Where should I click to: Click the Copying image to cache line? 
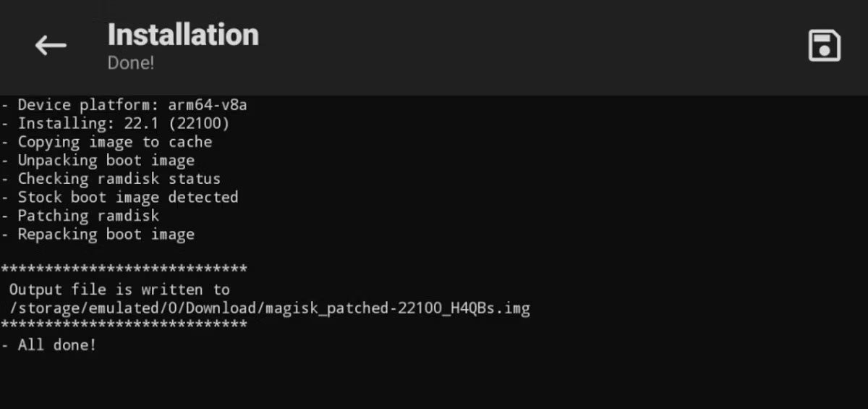tap(106, 142)
